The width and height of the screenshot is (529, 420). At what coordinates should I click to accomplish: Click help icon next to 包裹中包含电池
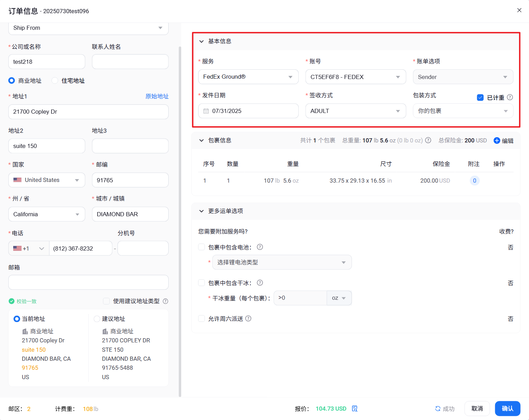point(260,247)
